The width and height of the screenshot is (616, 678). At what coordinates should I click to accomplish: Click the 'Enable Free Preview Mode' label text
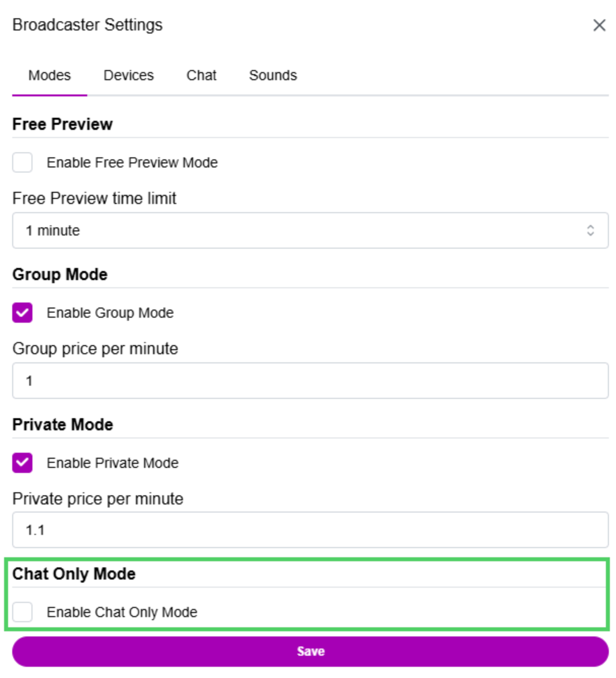point(132,162)
